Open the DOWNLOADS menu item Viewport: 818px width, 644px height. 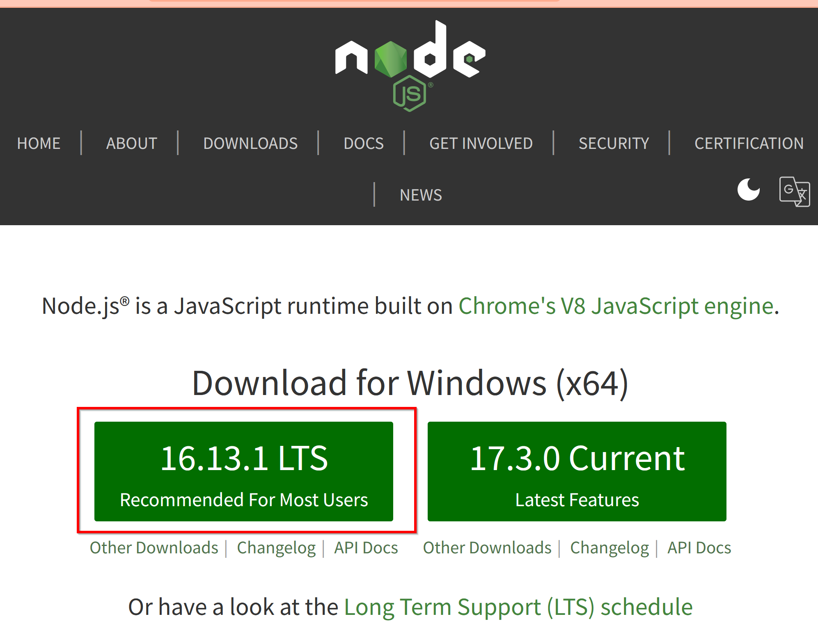(250, 143)
